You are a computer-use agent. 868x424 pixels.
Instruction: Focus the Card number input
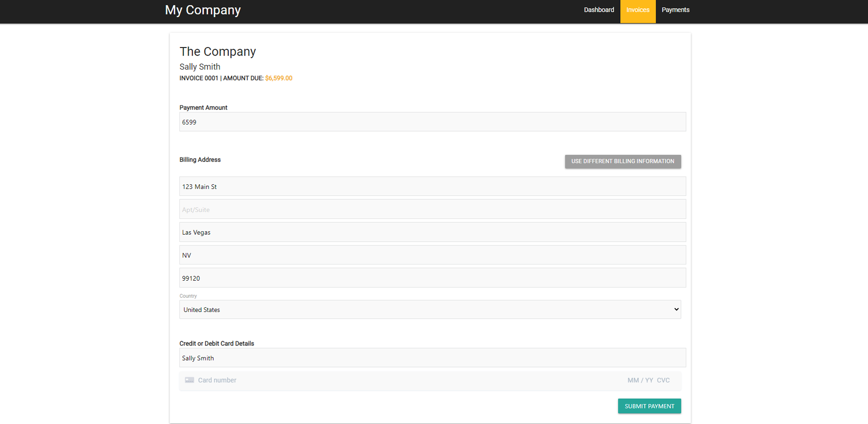[362, 380]
